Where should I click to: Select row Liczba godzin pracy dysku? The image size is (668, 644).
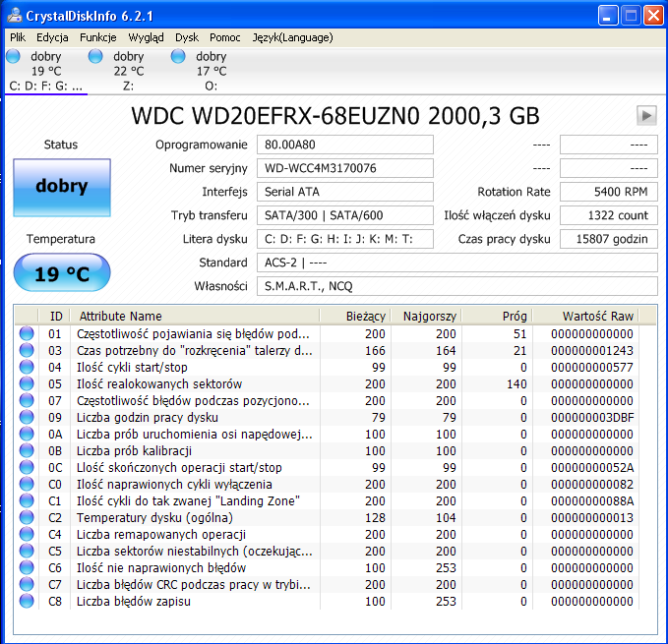[x=328, y=417]
